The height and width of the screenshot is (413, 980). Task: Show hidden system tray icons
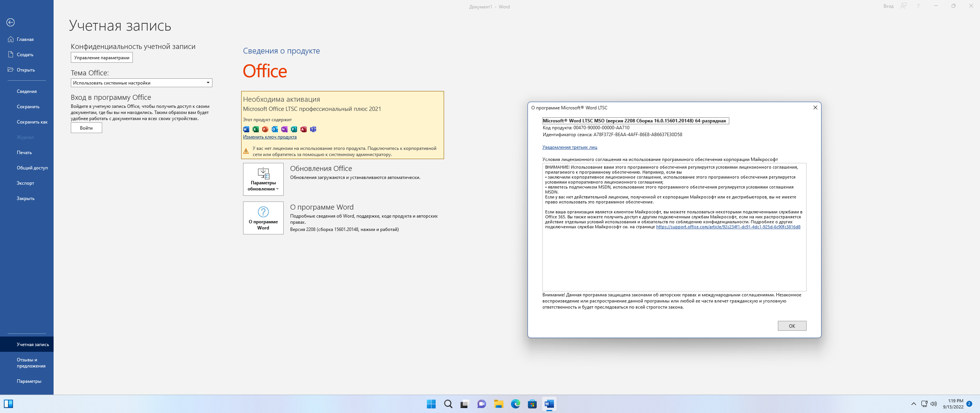tap(914, 404)
